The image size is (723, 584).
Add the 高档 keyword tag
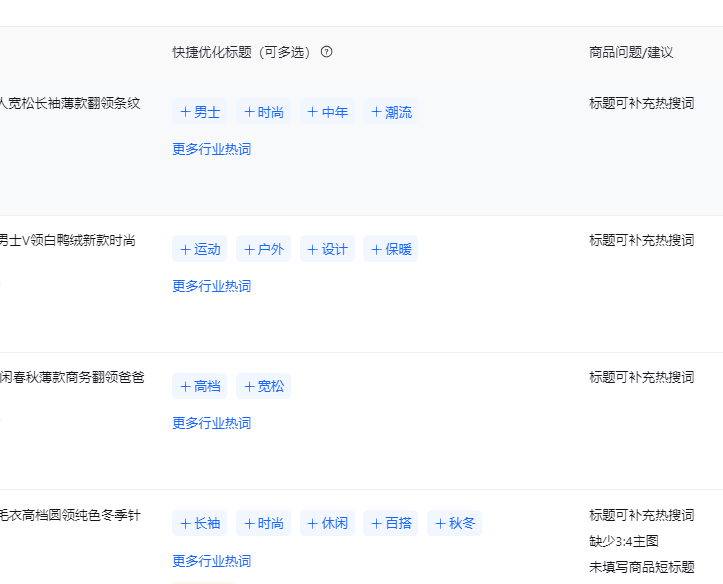tap(200, 386)
